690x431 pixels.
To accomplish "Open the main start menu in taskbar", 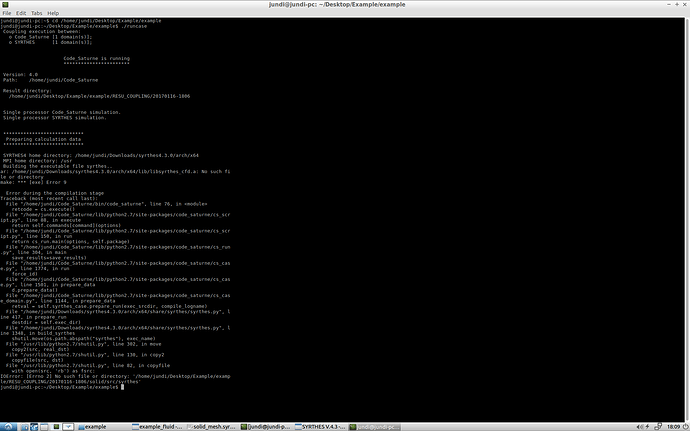I will (8, 427).
